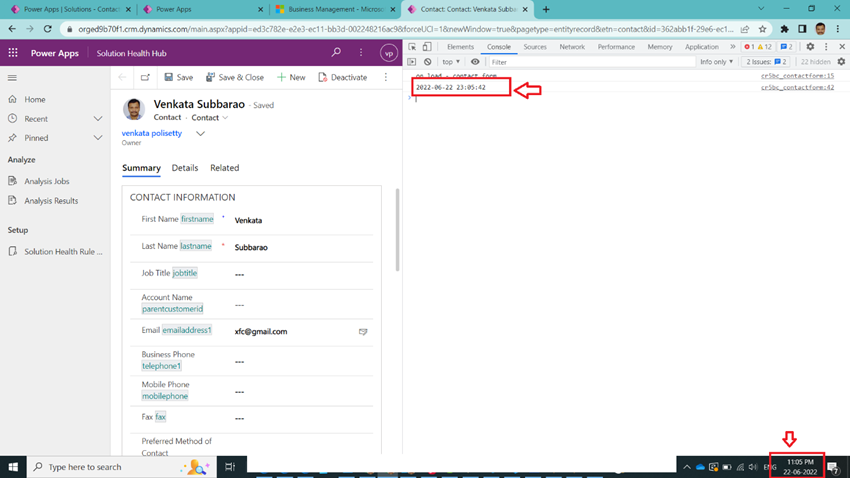Open the DevTools Performance tab
This screenshot has height=478, width=850.
616,47
